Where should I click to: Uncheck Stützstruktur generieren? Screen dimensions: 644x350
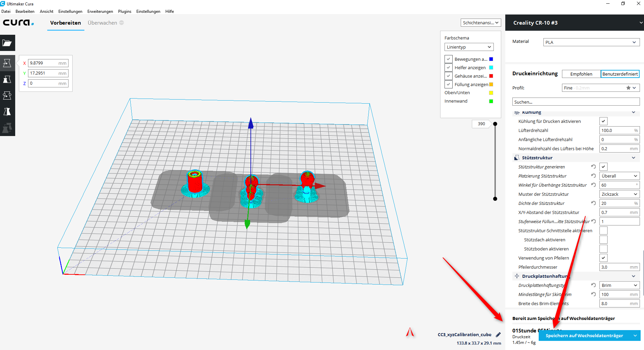603,167
